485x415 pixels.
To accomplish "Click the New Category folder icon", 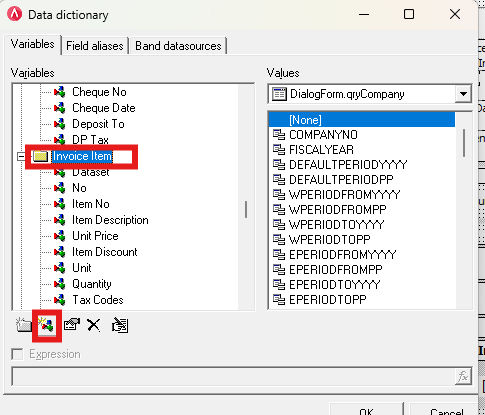I will click(x=23, y=325).
